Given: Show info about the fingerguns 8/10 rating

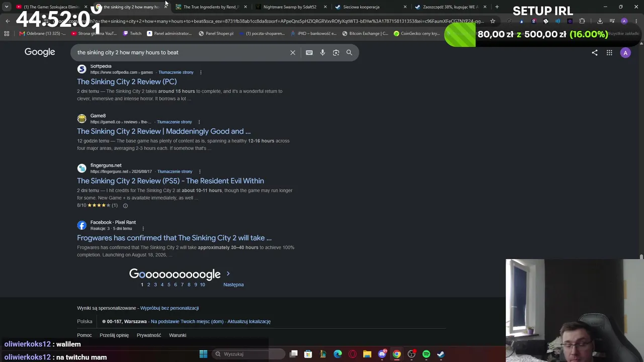Looking at the screenshot, I should click(x=125, y=206).
